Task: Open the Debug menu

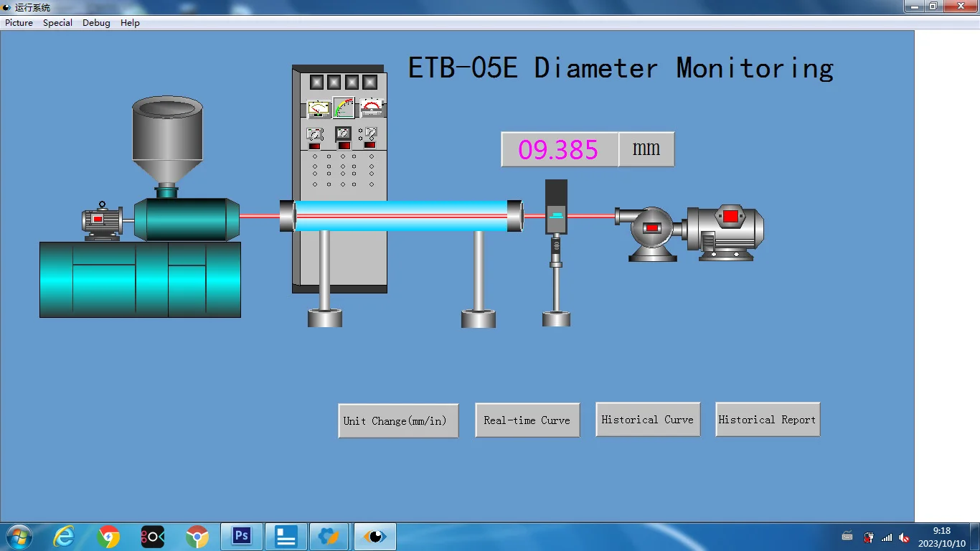Action: click(x=96, y=23)
